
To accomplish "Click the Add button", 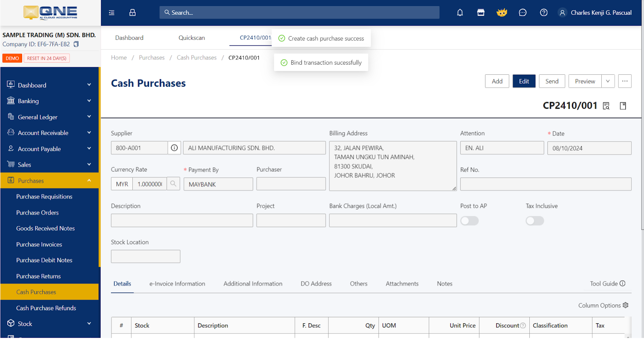I will point(497,81).
